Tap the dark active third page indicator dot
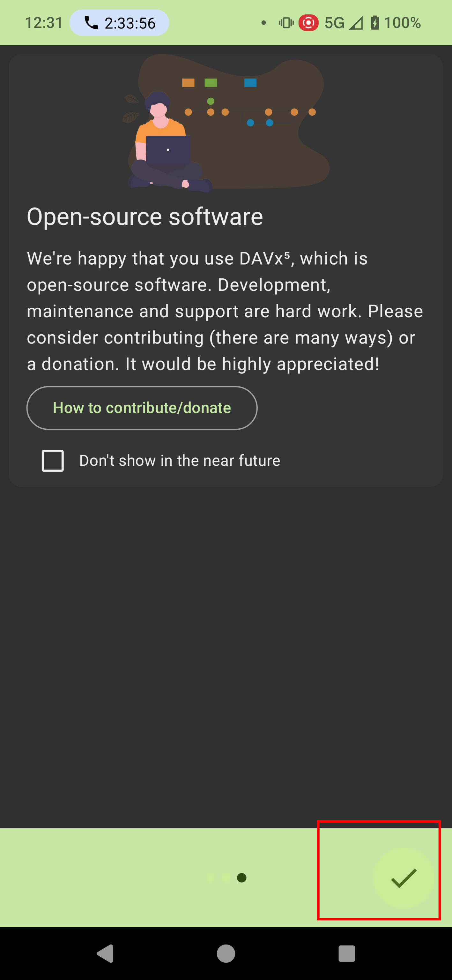The width and height of the screenshot is (452, 980). pyautogui.click(x=242, y=878)
